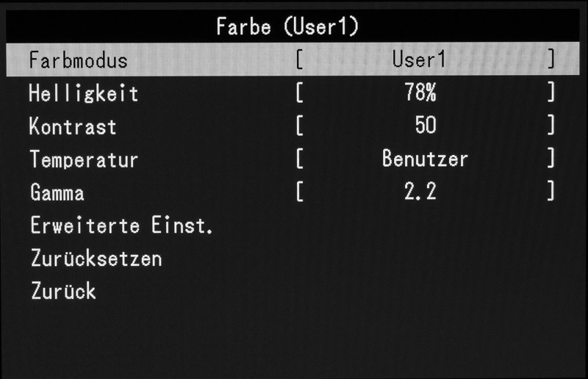
Task: Open the Helligkeit setting
Action: pos(293,93)
